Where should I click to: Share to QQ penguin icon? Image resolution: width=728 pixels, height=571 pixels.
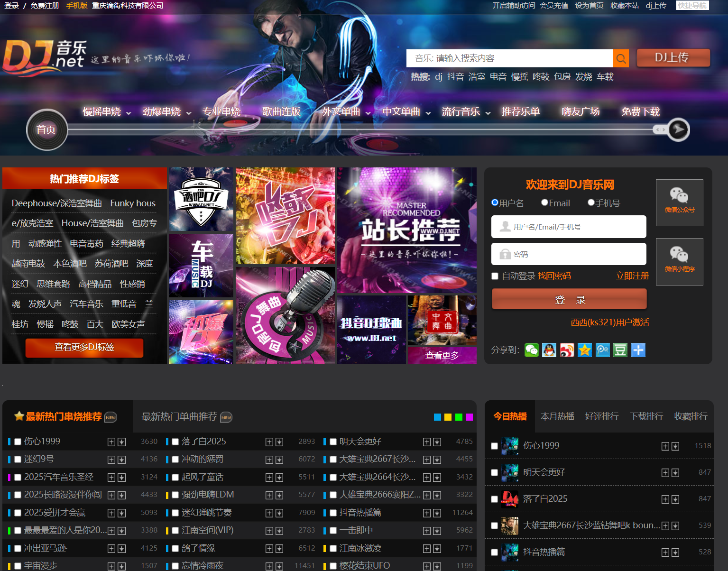(549, 350)
